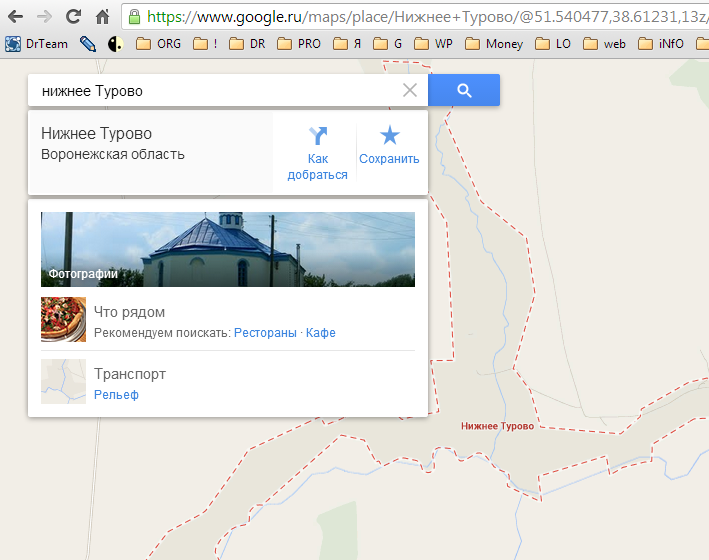Go back with the browser back arrow

(x=15, y=17)
